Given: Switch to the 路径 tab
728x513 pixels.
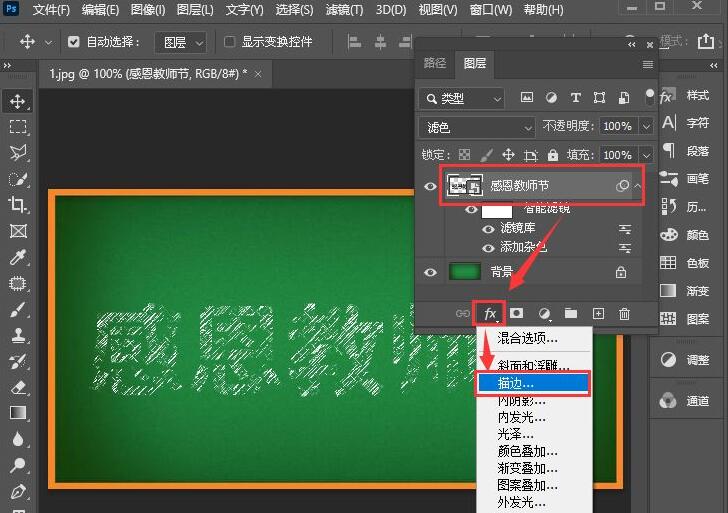Looking at the screenshot, I should [435, 63].
